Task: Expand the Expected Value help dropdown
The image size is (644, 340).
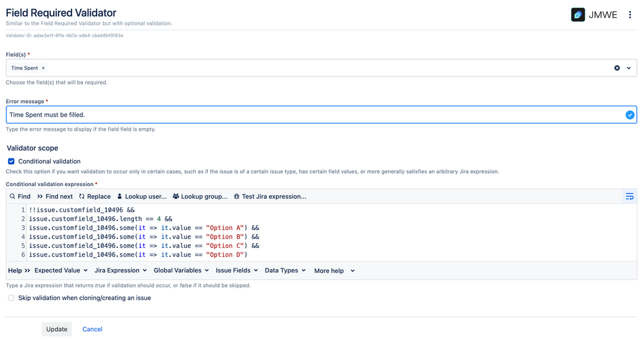Action: (61, 270)
